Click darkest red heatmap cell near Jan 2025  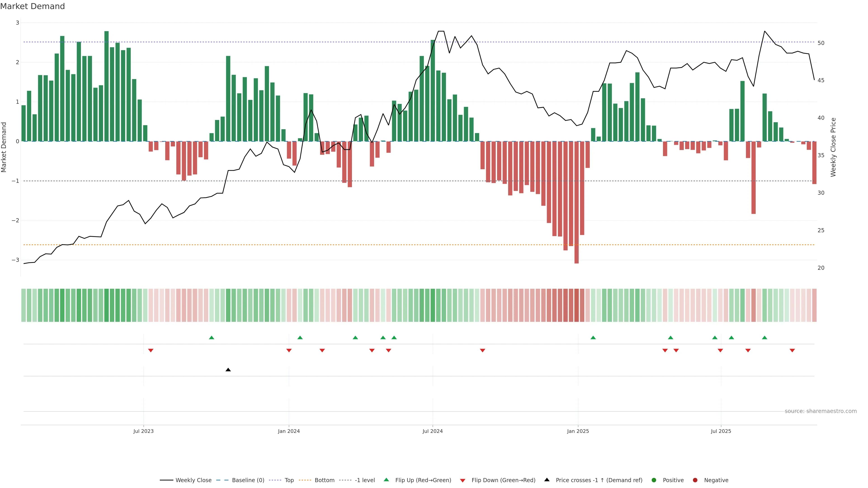pos(577,305)
